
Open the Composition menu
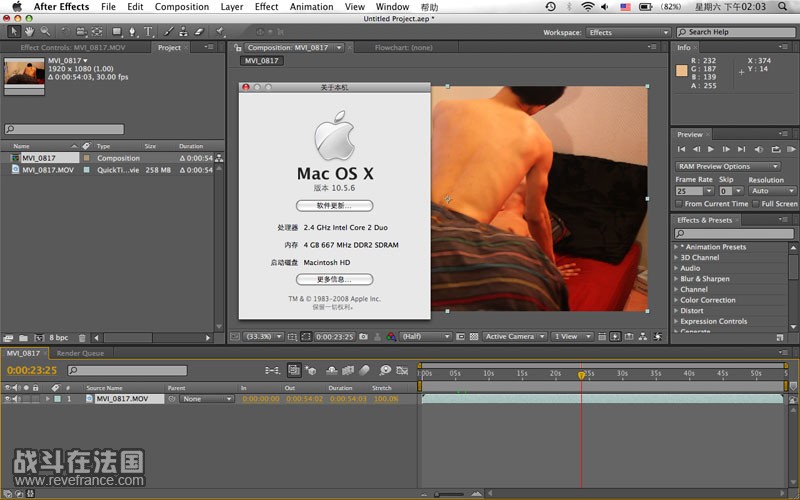182,7
